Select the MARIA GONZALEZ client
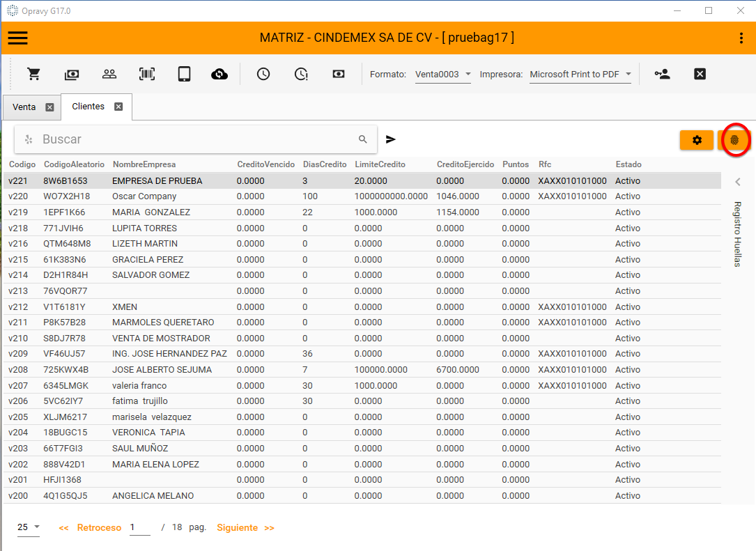Screen dimensions: 756x551 (362, 212)
